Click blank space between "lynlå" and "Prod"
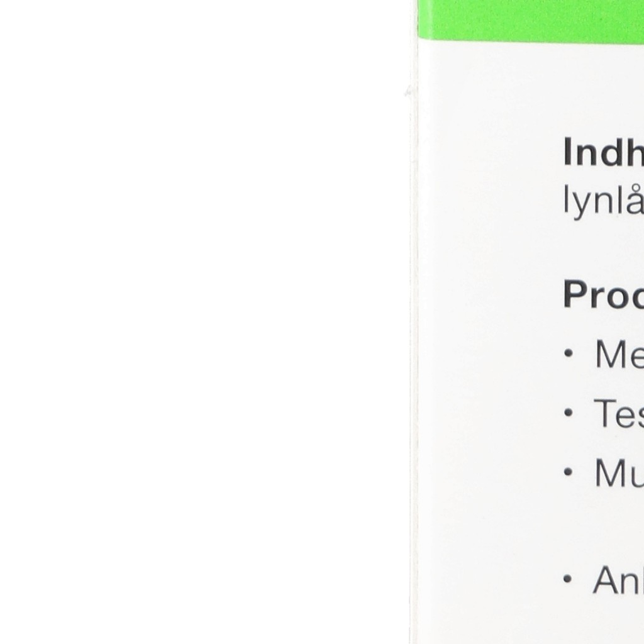The image size is (644, 644). [x=602, y=248]
